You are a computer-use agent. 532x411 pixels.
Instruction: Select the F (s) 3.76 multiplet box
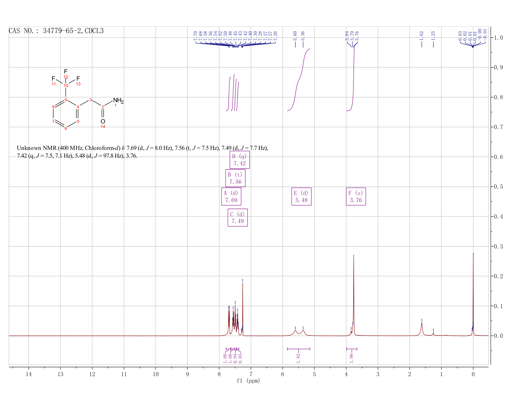tap(356, 196)
